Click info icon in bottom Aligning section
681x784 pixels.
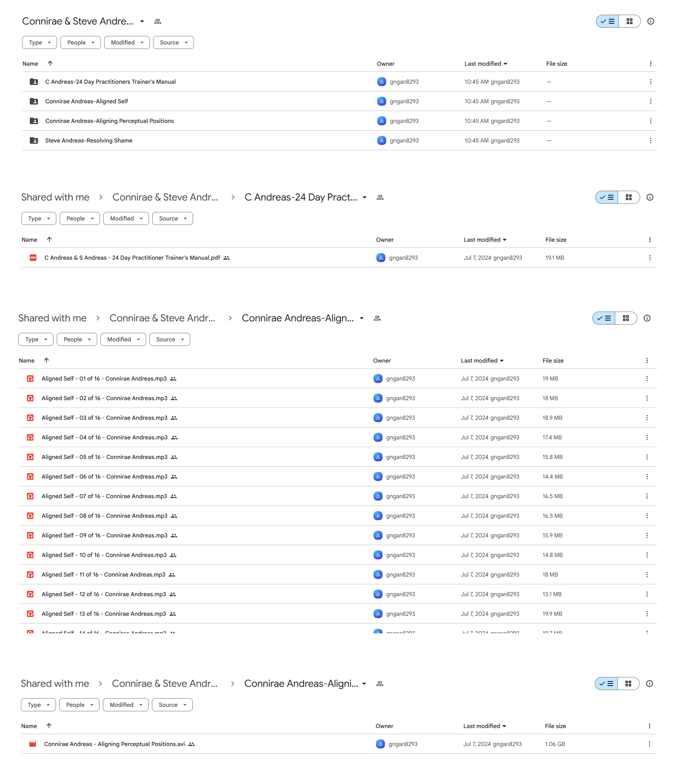(650, 684)
